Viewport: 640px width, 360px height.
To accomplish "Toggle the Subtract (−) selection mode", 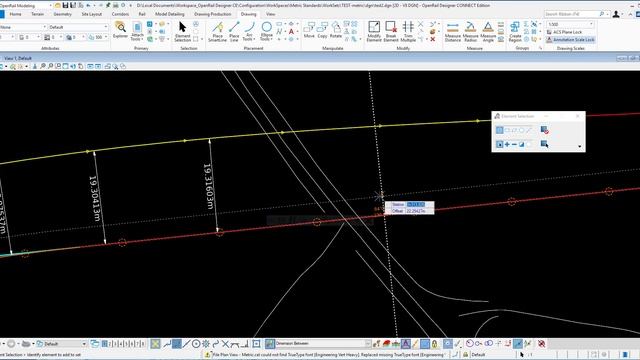I will (514, 144).
